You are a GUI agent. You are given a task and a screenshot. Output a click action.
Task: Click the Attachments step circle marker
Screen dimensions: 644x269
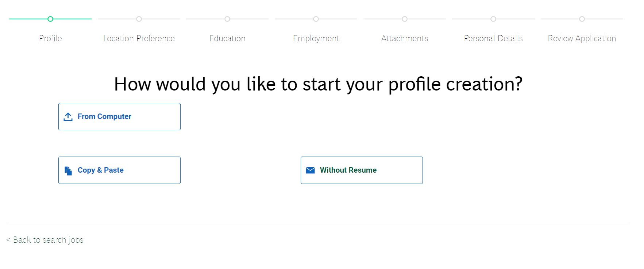click(405, 19)
